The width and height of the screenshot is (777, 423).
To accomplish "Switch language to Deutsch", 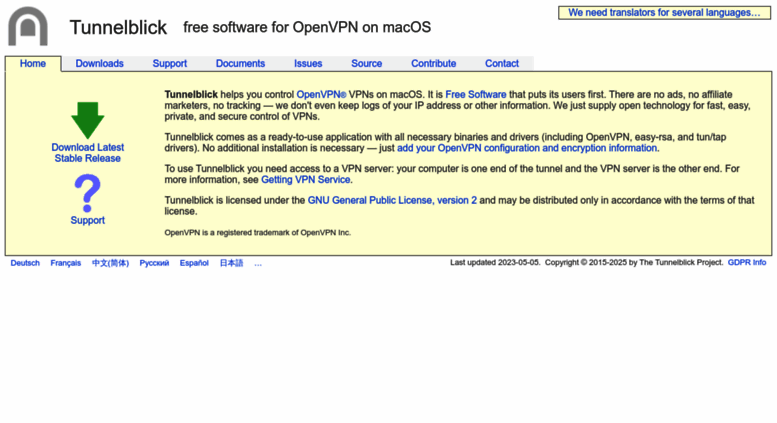I will (x=25, y=263).
